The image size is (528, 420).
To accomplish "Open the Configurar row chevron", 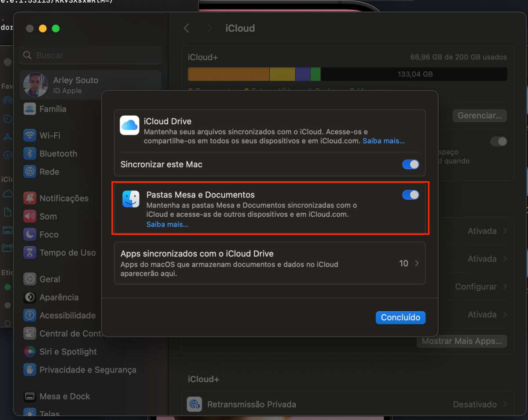I will pyautogui.click(x=505, y=286).
